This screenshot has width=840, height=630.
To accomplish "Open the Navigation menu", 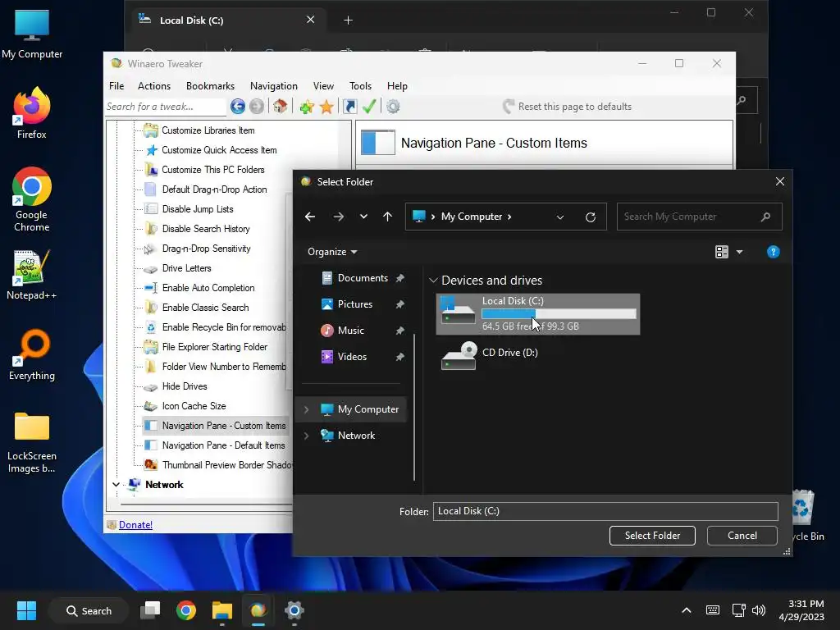I will click(274, 85).
